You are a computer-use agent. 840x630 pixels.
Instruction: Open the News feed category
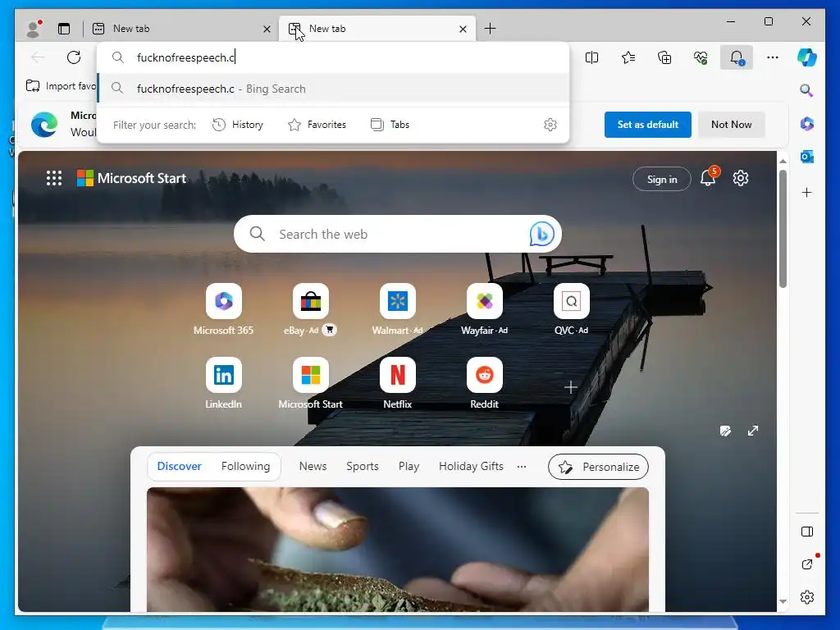[313, 467]
